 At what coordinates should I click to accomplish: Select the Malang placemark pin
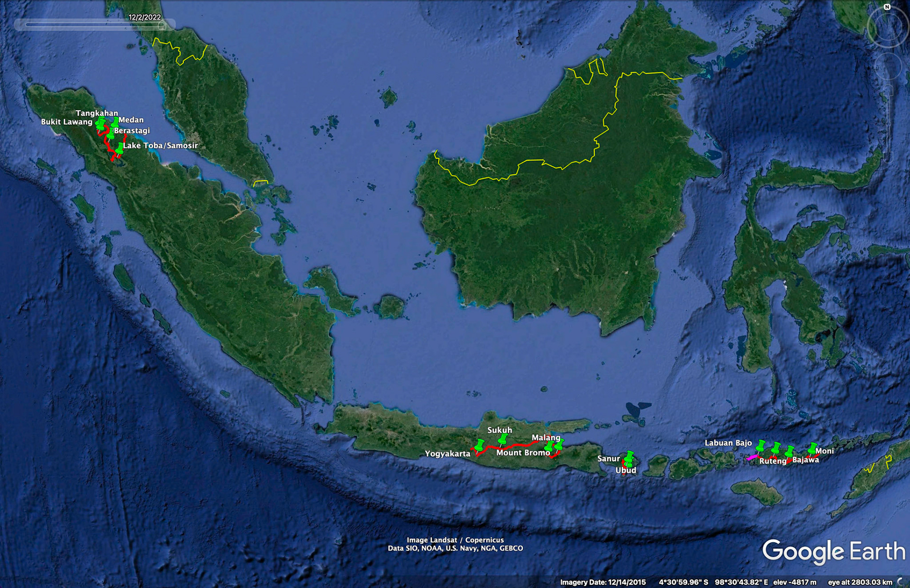pyautogui.click(x=560, y=444)
